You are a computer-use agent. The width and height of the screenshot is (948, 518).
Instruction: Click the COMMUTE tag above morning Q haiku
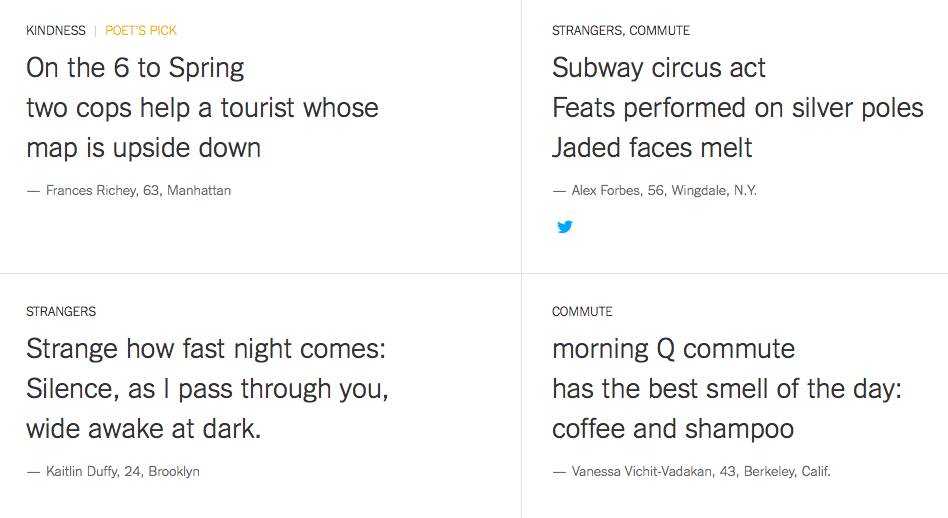tap(582, 312)
